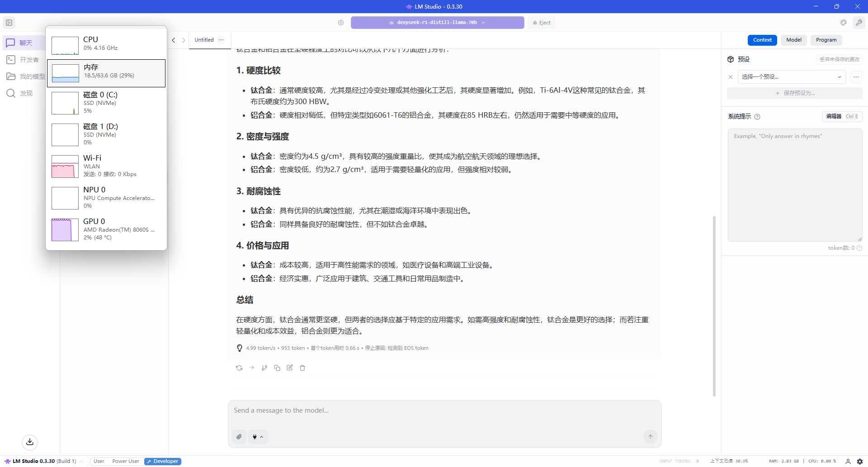The height and width of the screenshot is (467, 868).
Task: Regenerate the assistant's last response
Action: point(239,368)
